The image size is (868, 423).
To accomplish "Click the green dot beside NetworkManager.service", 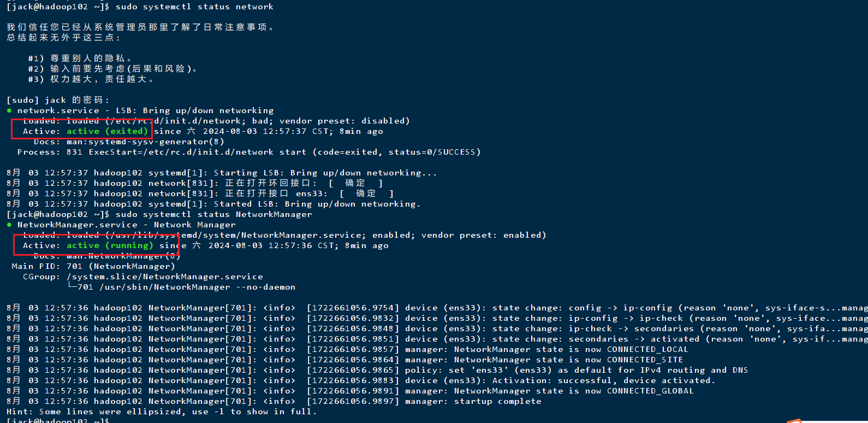I will pyautogui.click(x=9, y=225).
